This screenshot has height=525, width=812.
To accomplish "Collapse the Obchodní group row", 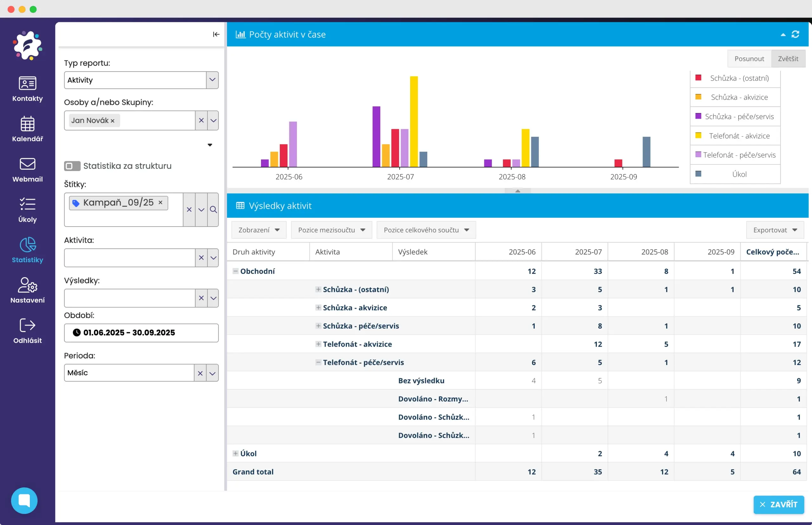I will tap(235, 271).
